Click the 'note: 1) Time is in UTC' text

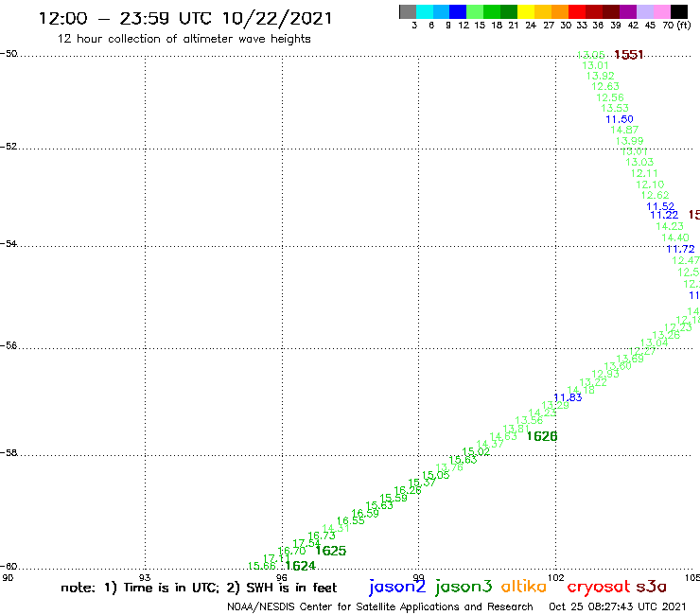(x=140, y=588)
